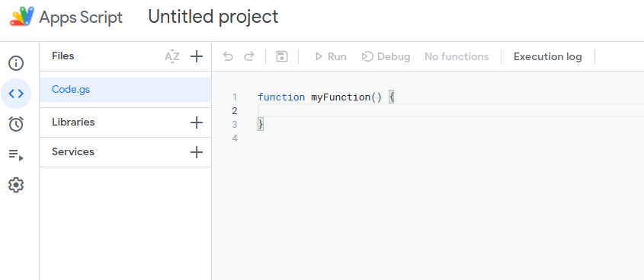Click the Debug button
Image resolution: width=644 pixels, height=280 pixels.
(386, 56)
